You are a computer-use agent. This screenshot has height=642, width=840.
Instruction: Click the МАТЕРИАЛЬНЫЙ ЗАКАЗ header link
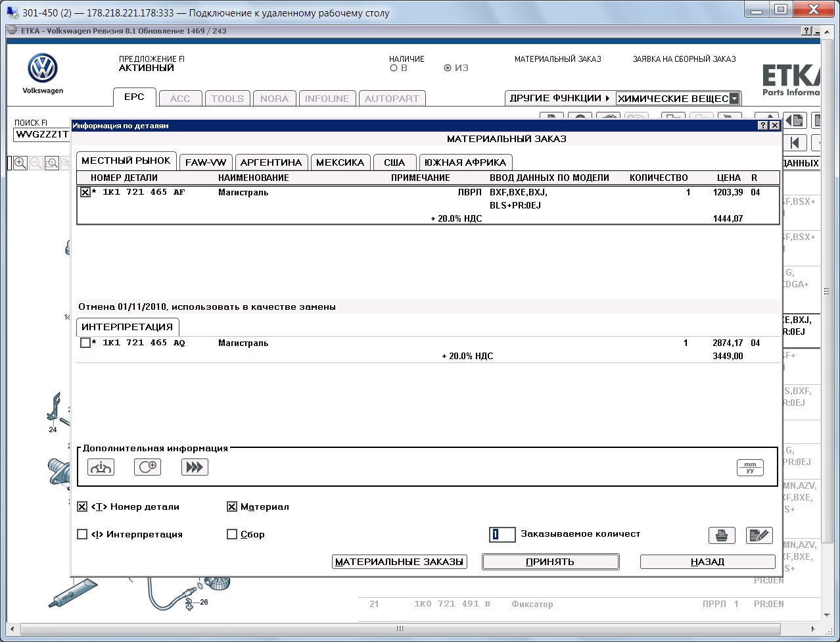click(558, 59)
